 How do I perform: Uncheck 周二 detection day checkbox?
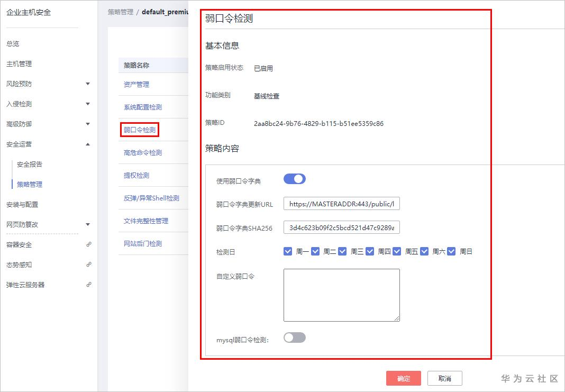(x=315, y=251)
